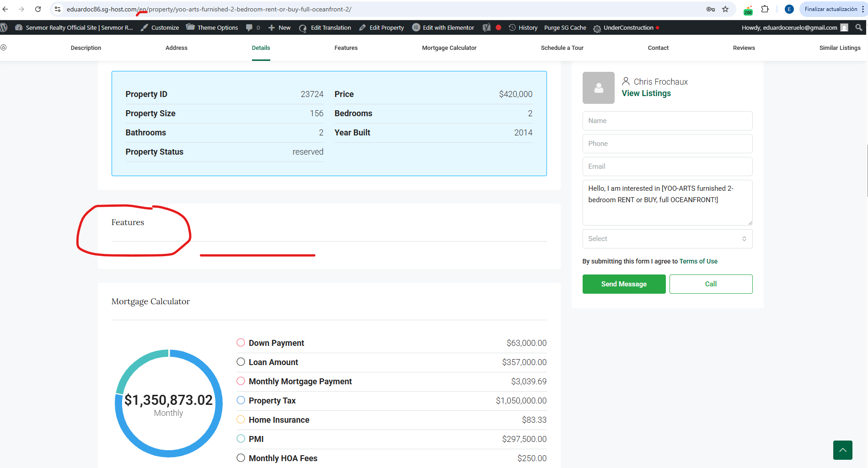Click the scroll-to-top arrow button
Viewport: 868px width, 468px height.
(842, 450)
